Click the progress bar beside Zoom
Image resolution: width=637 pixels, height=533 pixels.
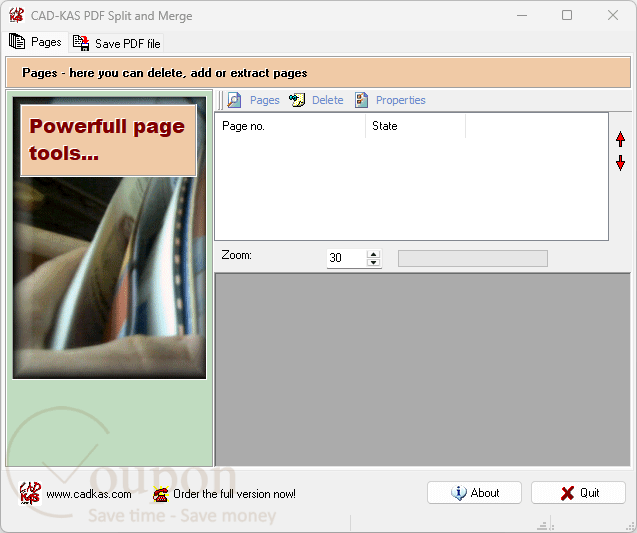click(472, 258)
